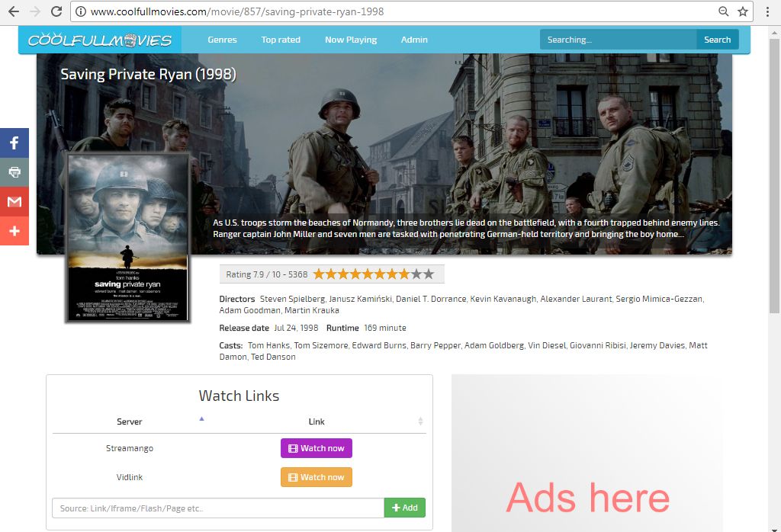Share via Gmail sidebar icon
Image resolution: width=781 pixels, height=532 pixels.
pyautogui.click(x=14, y=201)
